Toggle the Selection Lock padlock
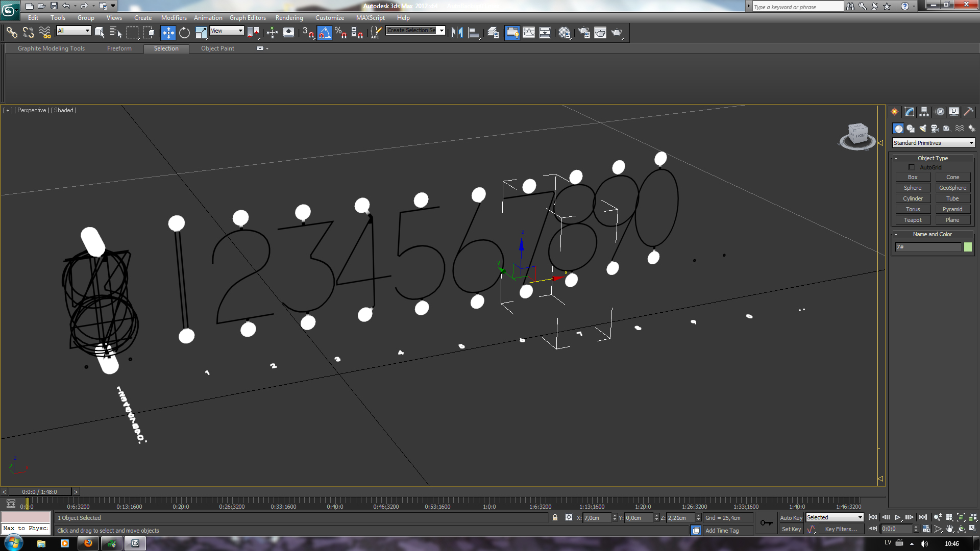Image resolution: width=980 pixels, height=551 pixels. [555, 517]
